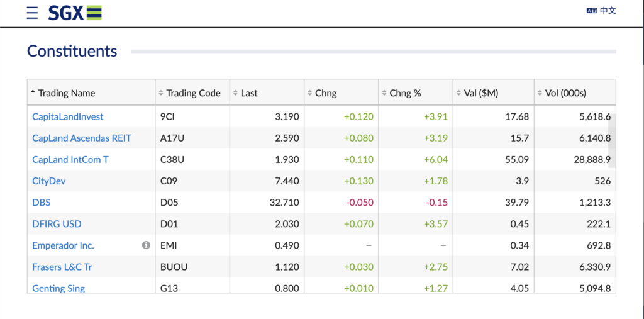
Task: Open the hamburger menu icon
Action: (32, 13)
